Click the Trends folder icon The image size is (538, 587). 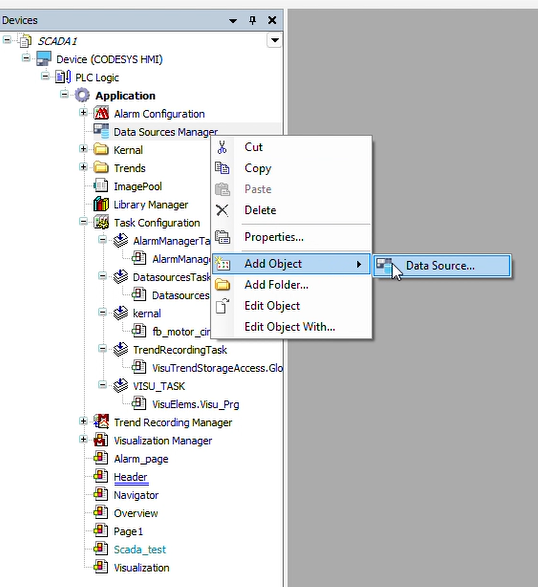click(x=101, y=167)
